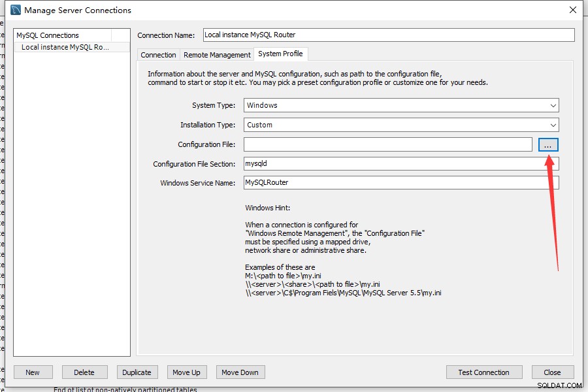The width and height of the screenshot is (588, 392).
Task: Open the Installation Type dropdown
Action: coord(401,125)
